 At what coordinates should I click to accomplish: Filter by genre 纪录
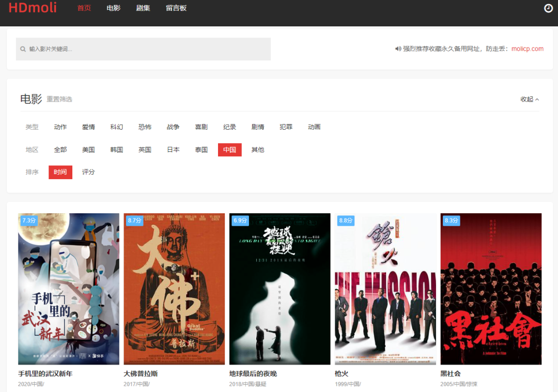pyautogui.click(x=229, y=127)
